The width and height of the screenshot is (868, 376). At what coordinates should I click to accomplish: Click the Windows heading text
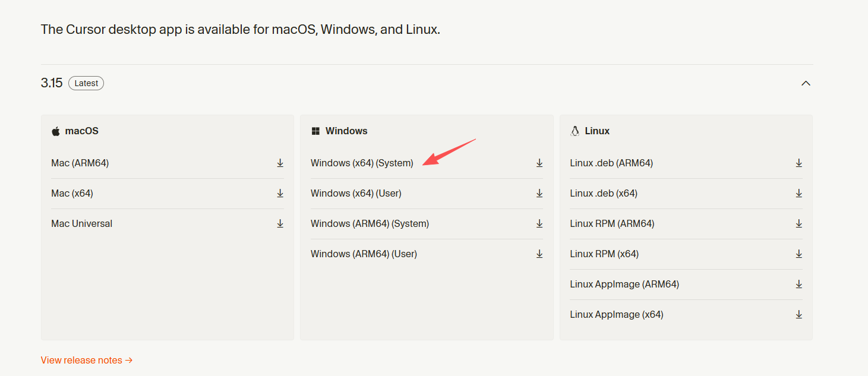pyautogui.click(x=346, y=131)
